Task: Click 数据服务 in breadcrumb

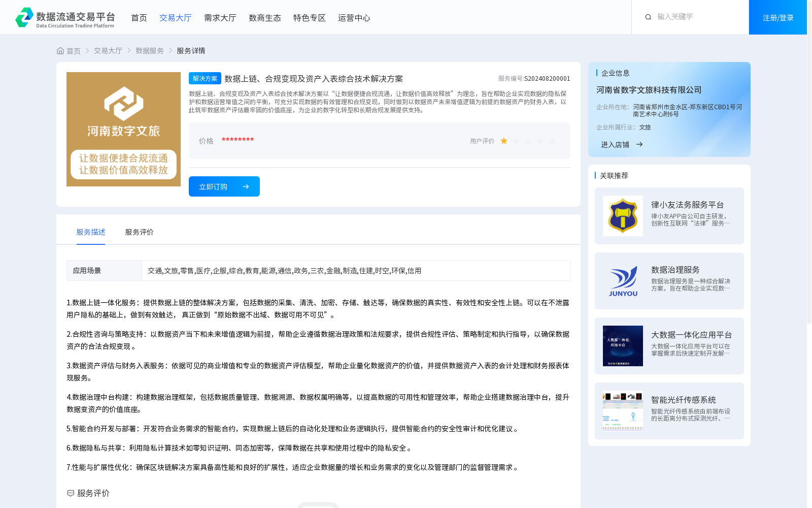Action: pyautogui.click(x=150, y=51)
